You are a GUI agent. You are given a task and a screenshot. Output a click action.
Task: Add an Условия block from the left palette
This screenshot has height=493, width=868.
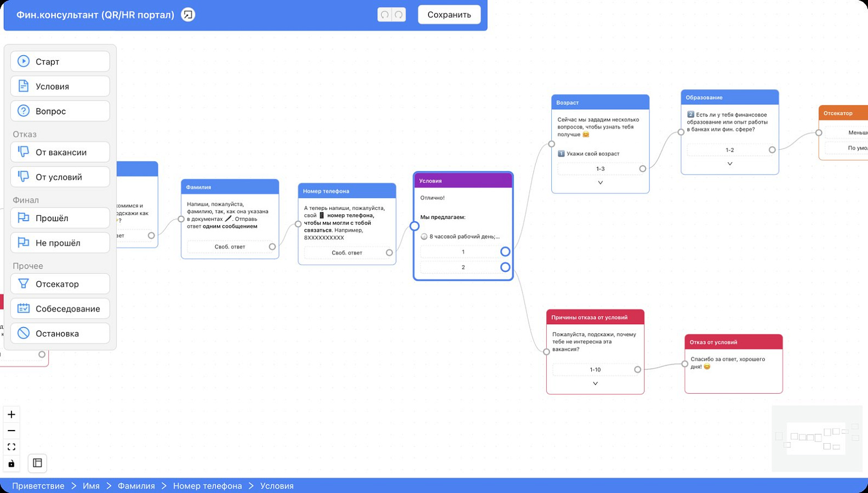tap(60, 86)
